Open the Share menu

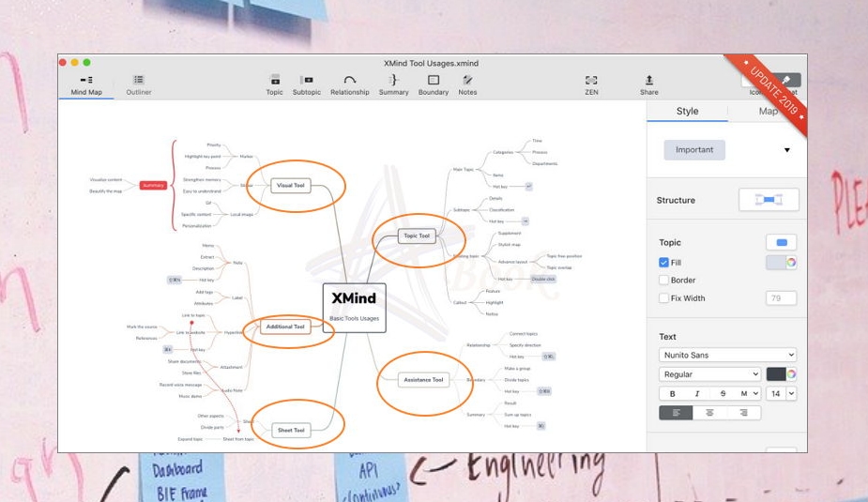click(x=649, y=85)
